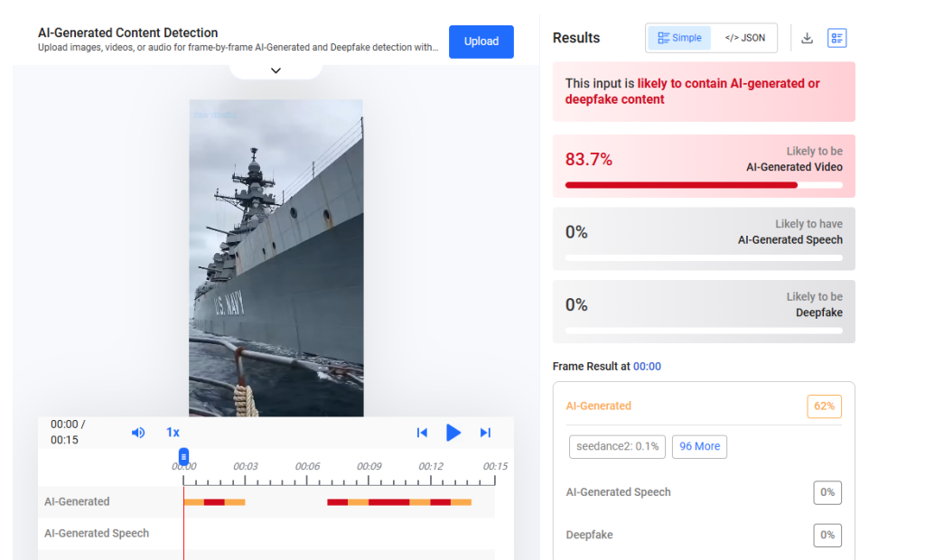
Task: Switch to JSON results view
Action: [x=745, y=38]
